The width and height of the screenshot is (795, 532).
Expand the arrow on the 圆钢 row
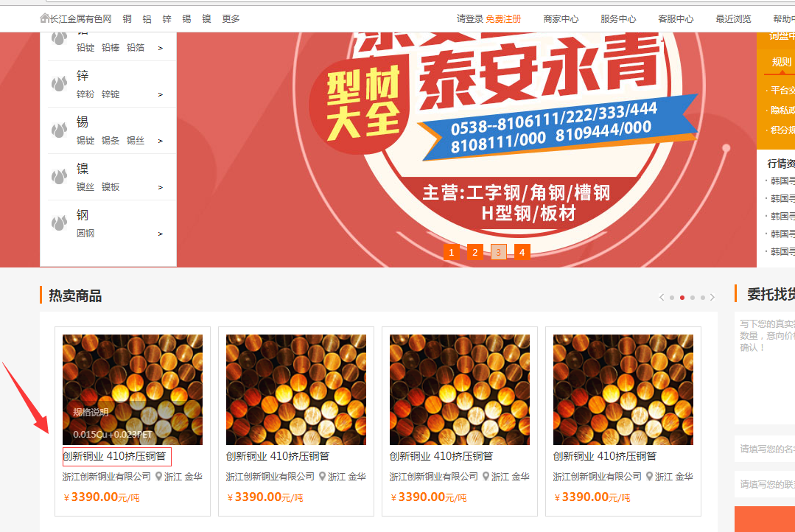pos(160,234)
